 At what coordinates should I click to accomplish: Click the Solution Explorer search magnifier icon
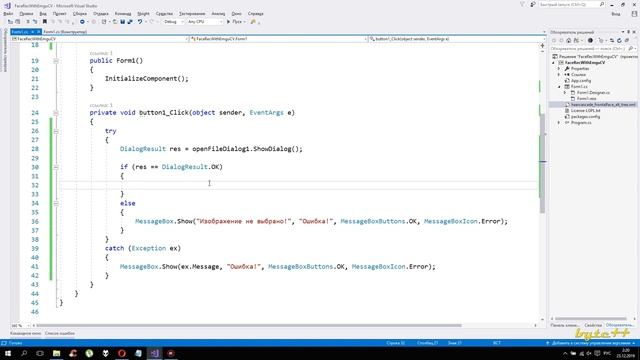point(631,49)
